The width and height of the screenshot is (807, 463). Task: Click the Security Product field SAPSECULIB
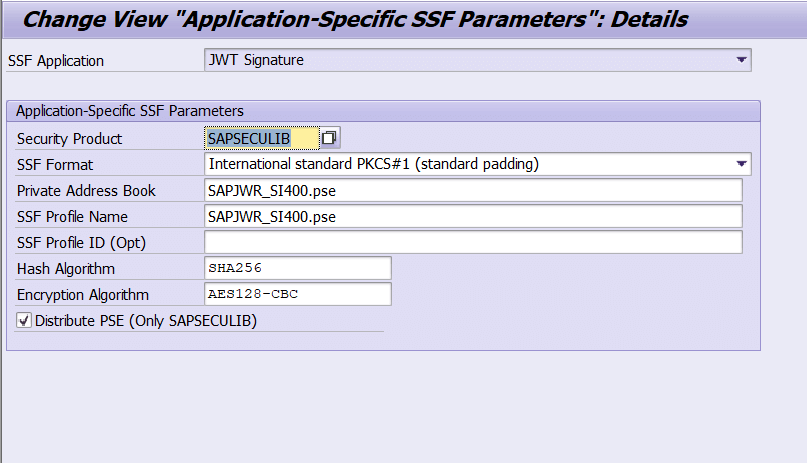[262, 138]
